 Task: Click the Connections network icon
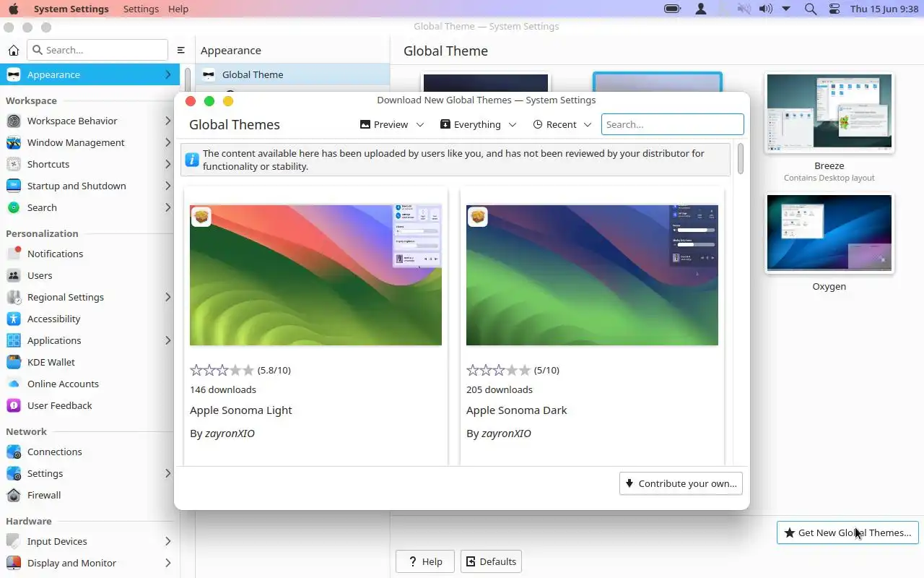point(14,452)
